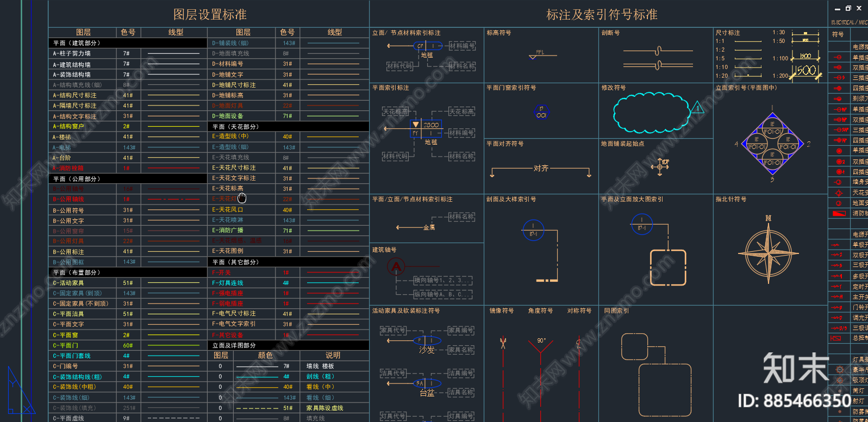Click the 2# color number for A-结构窗户
The image size is (868, 422).
(126, 126)
